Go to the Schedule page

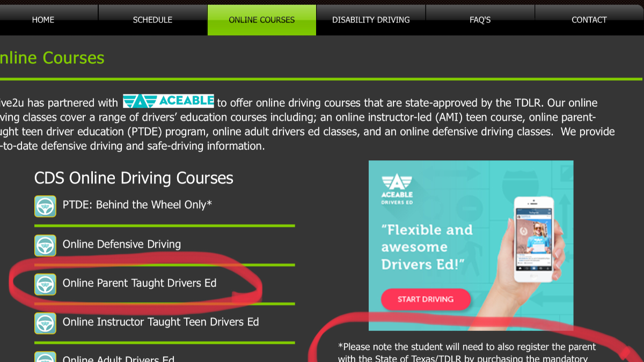pyautogui.click(x=152, y=20)
